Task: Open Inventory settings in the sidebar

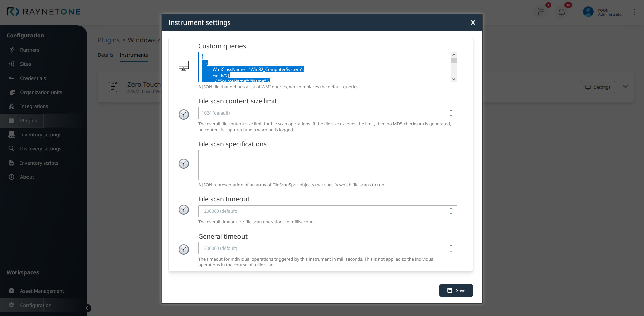Action: tap(41, 135)
